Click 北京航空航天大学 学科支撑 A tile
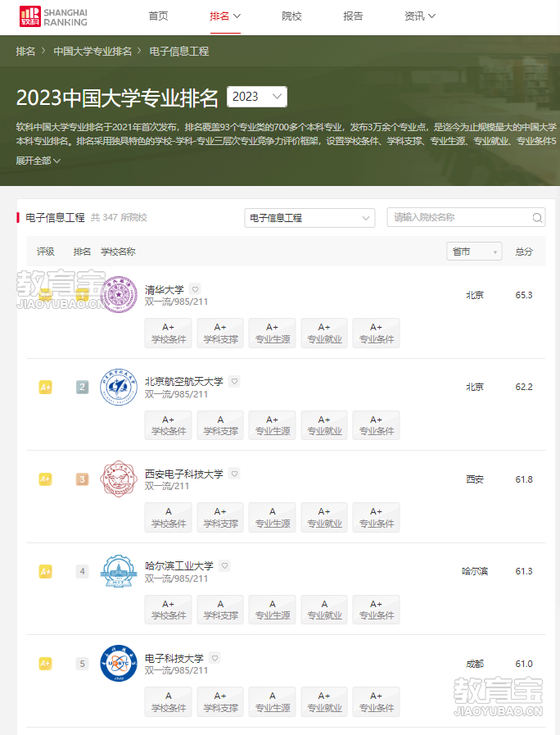Image resolution: width=560 pixels, height=735 pixels. coord(220,425)
